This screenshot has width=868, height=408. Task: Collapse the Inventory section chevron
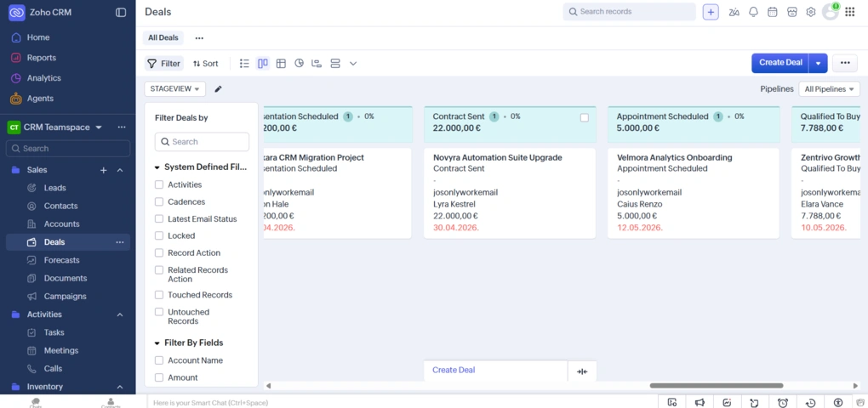click(120, 387)
